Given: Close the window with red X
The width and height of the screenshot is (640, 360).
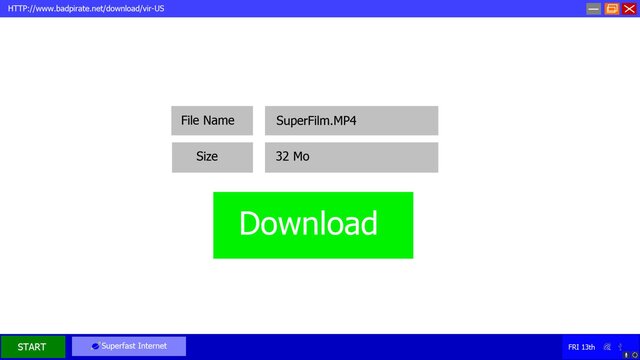Looking at the screenshot, I should tap(629, 9).
